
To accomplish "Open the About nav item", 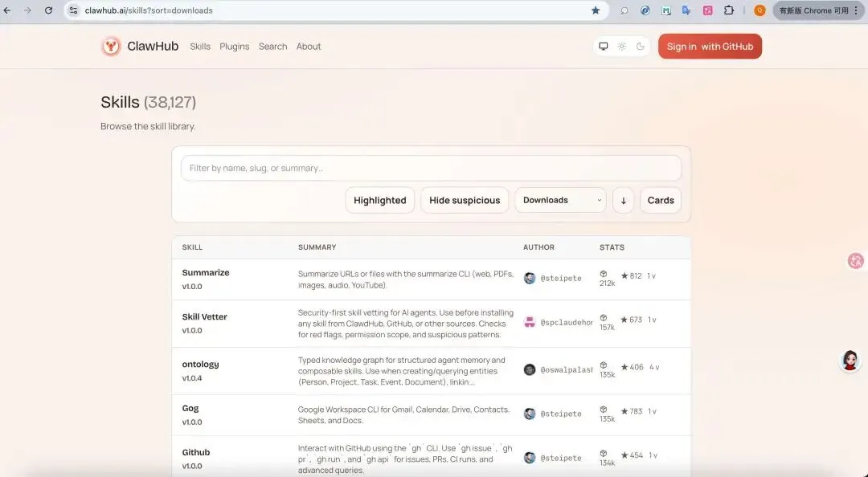I will click(309, 47).
